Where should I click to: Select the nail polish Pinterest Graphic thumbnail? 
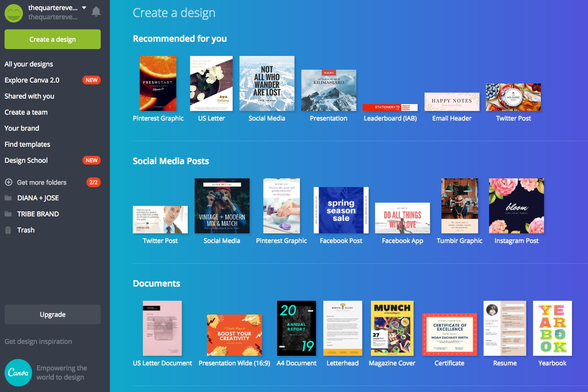(282, 206)
